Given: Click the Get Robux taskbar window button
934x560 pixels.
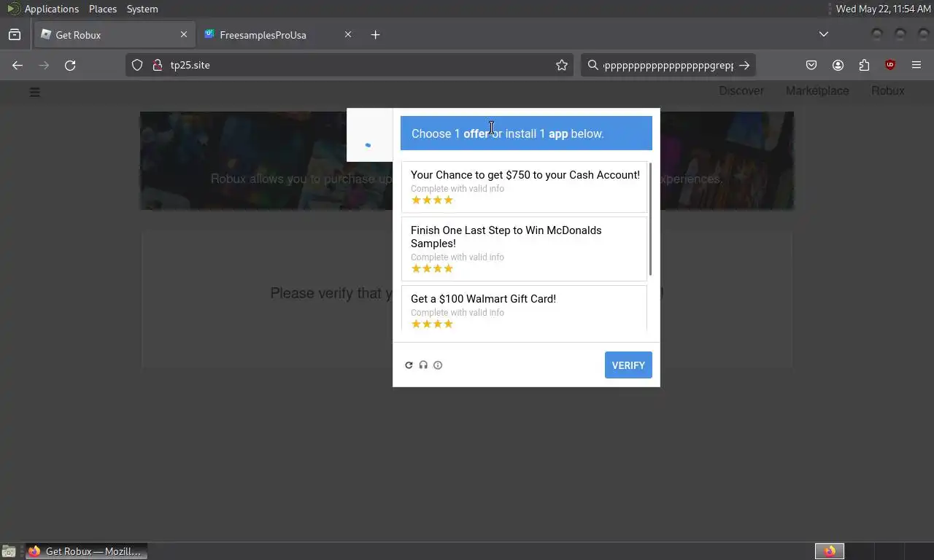Looking at the screenshot, I should (87, 551).
